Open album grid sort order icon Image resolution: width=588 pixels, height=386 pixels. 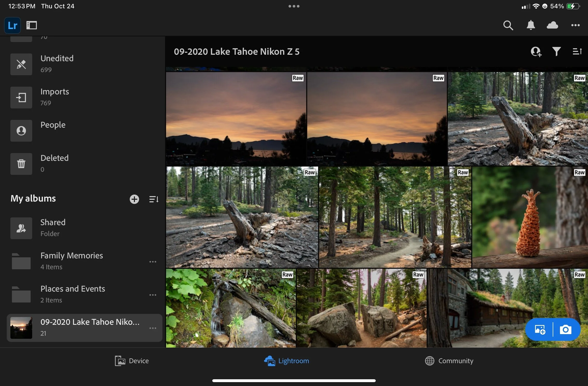pos(577,52)
